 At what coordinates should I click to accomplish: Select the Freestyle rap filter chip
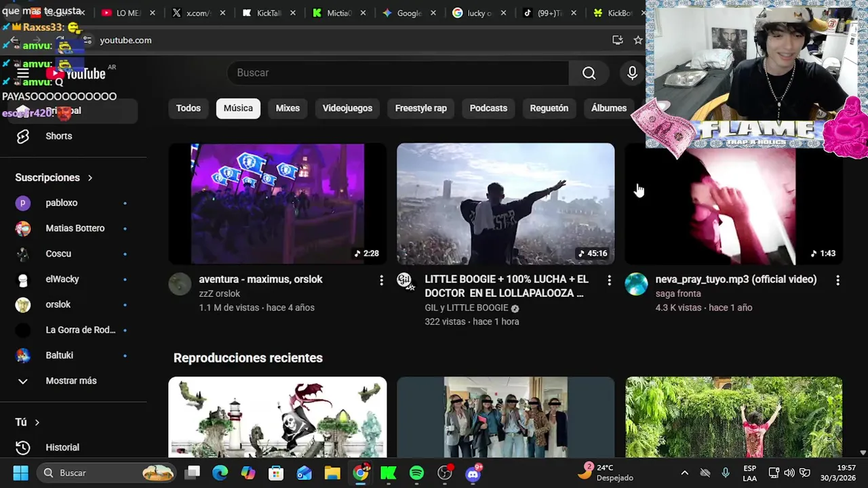421,108
